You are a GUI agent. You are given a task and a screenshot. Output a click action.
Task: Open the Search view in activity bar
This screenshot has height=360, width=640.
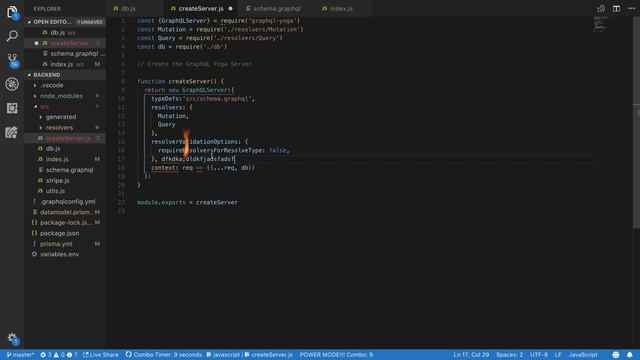coord(12,36)
